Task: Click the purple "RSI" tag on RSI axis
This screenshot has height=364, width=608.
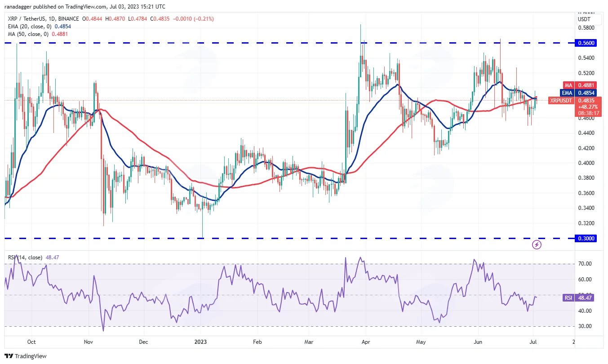Action: [x=568, y=298]
